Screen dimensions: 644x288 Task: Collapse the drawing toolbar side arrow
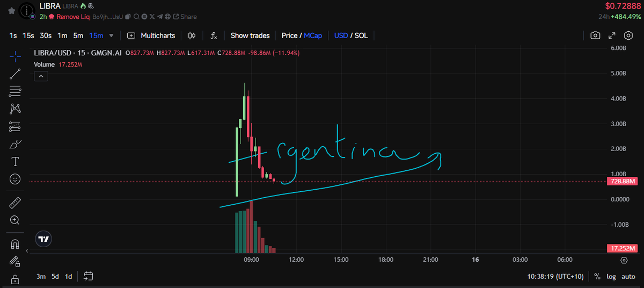(27, 250)
